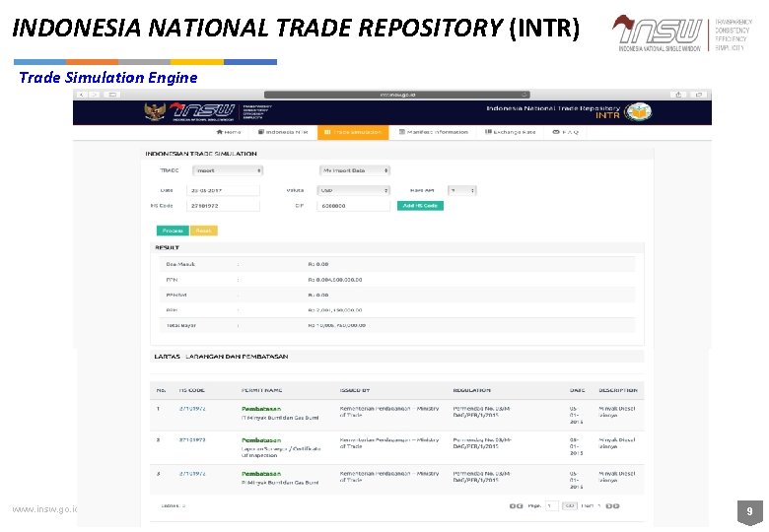Click the INTR book emblem icon

coord(638,112)
